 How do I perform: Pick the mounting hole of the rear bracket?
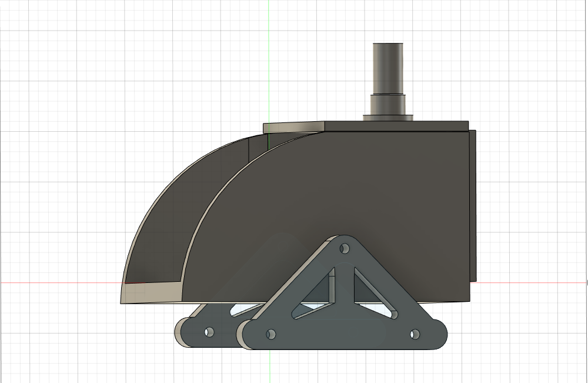[x=209, y=332]
